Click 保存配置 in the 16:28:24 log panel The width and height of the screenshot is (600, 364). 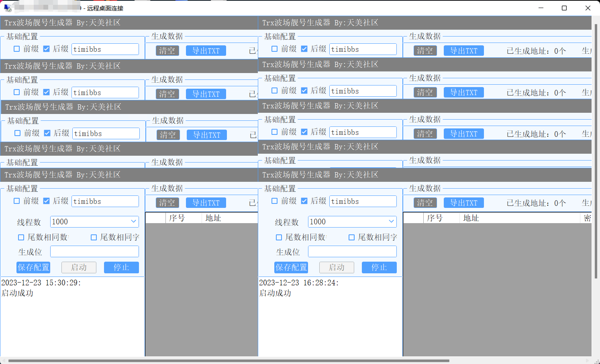(291, 267)
